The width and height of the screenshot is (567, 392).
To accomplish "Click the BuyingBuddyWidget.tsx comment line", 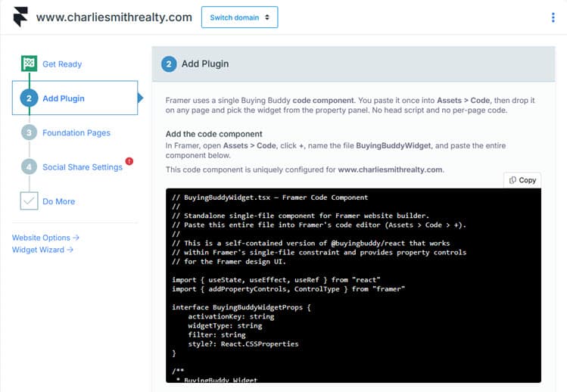I will (x=269, y=198).
